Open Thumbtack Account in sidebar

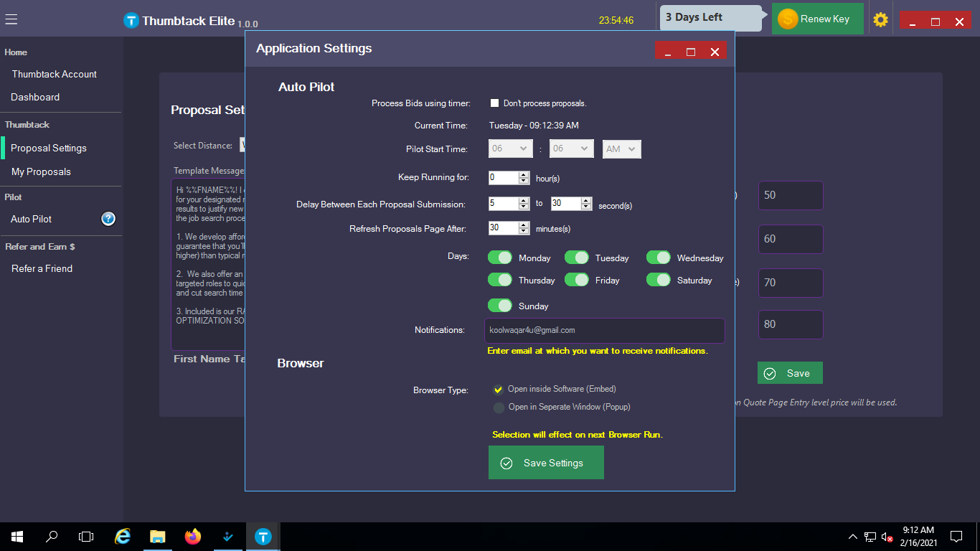[54, 74]
